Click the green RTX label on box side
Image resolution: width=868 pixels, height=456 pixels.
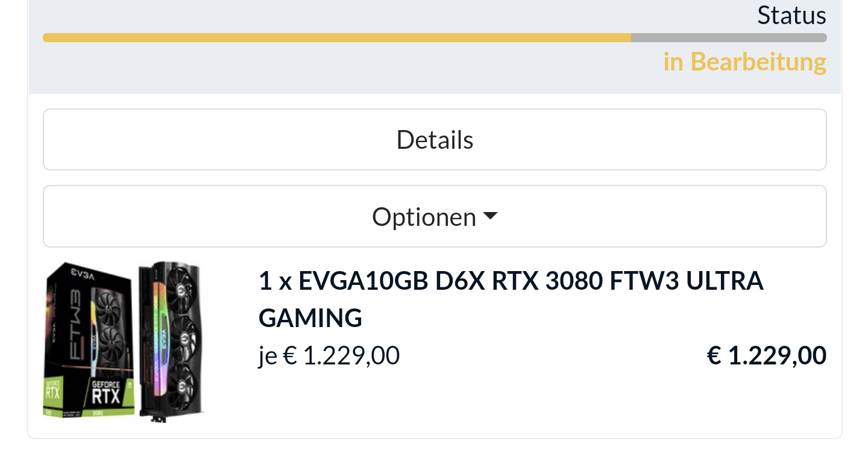[x=52, y=395]
